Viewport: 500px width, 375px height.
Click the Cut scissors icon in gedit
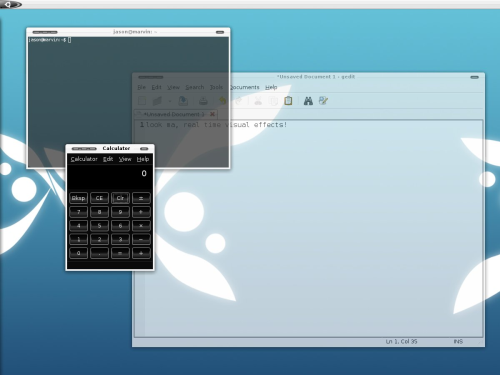tap(258, 101)
